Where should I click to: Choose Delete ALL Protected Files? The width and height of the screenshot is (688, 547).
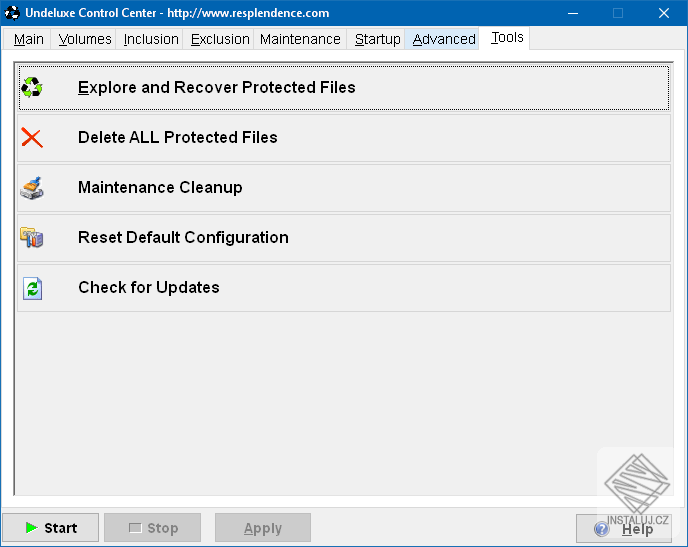[344, 138]
